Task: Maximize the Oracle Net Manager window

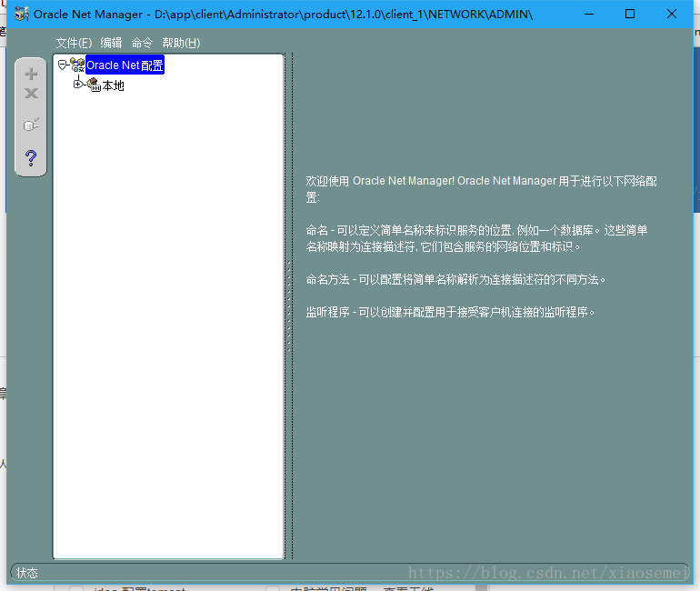Action: pos(630,15)
